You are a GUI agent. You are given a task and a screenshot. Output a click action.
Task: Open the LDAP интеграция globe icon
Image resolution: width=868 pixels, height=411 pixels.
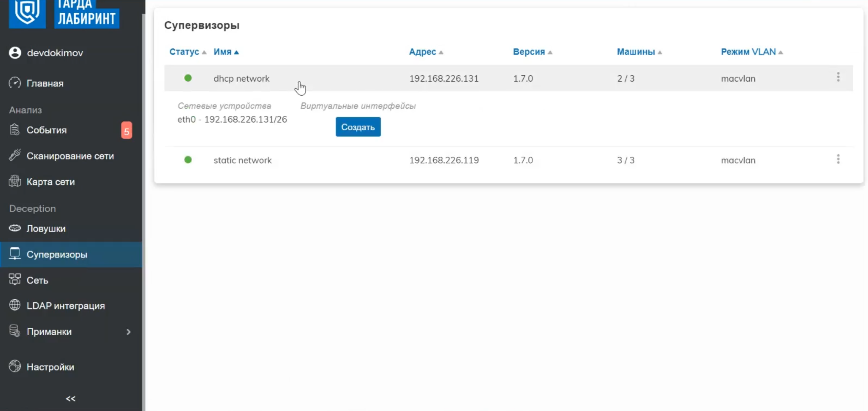(x=15, y=305)
